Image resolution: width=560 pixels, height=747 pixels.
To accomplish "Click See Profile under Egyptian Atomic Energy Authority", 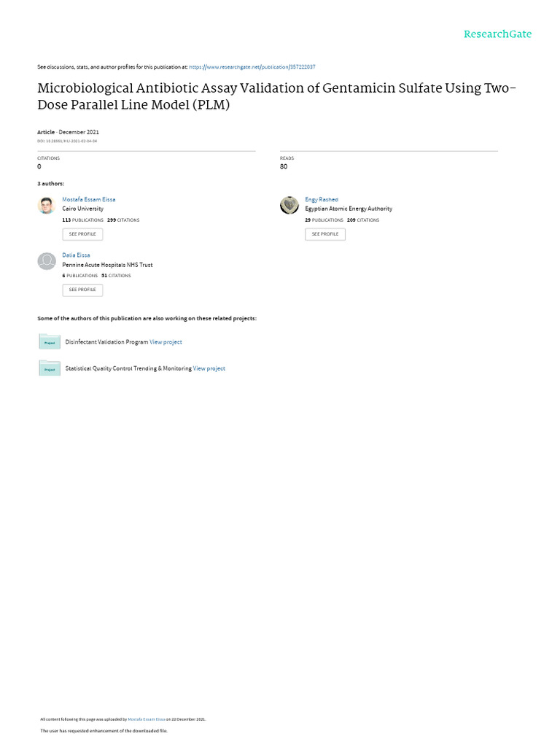I will coord(325,234).
